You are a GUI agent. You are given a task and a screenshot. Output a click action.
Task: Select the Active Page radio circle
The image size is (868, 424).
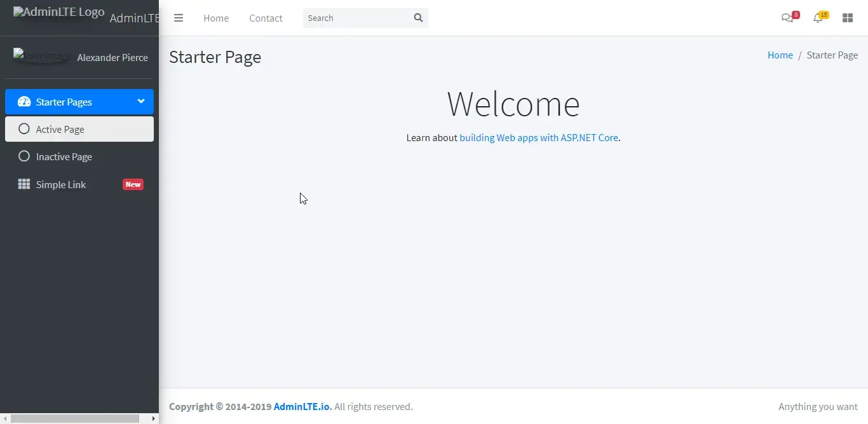pyautogui.click(x=24, y=128)
